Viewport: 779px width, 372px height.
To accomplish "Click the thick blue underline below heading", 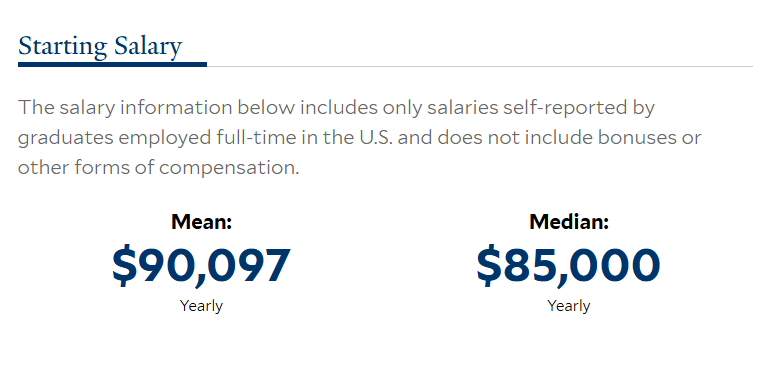I will click(112, 64).
